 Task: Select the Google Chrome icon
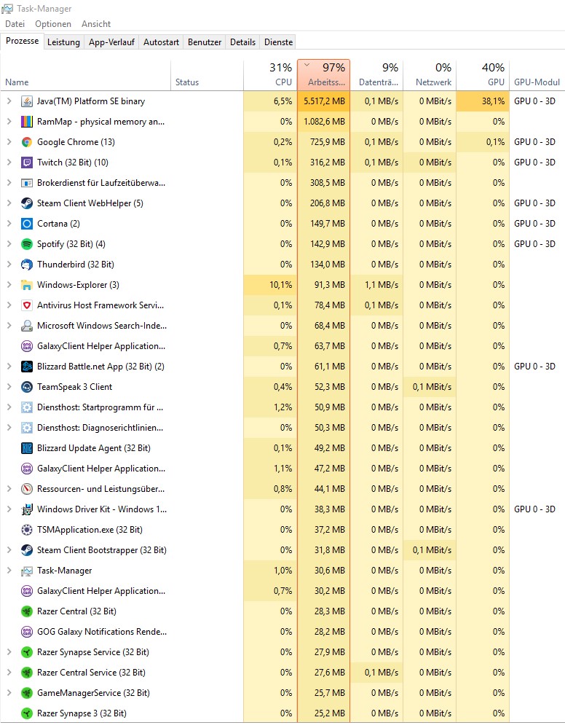tap(27, 142)
